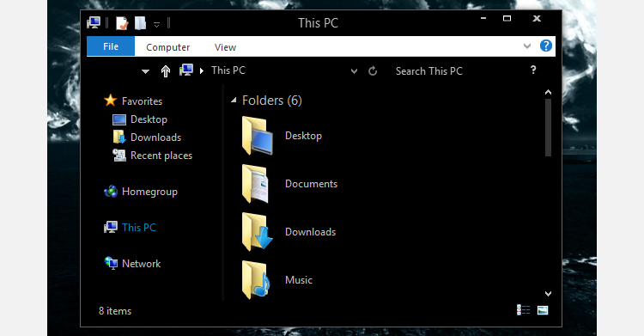
Task: Click the Downloads label in content pane
Action: (x=311, y=232)
